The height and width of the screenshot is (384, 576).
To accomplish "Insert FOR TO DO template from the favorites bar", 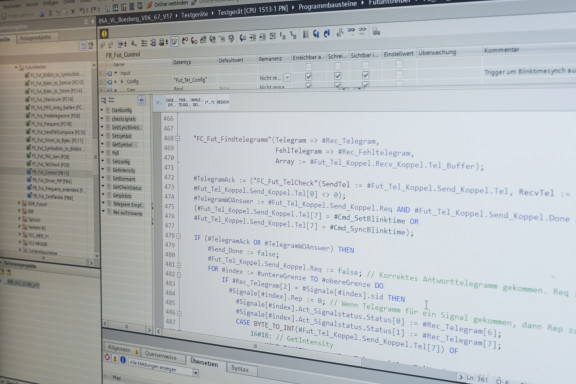I will [x=183, y=102].
